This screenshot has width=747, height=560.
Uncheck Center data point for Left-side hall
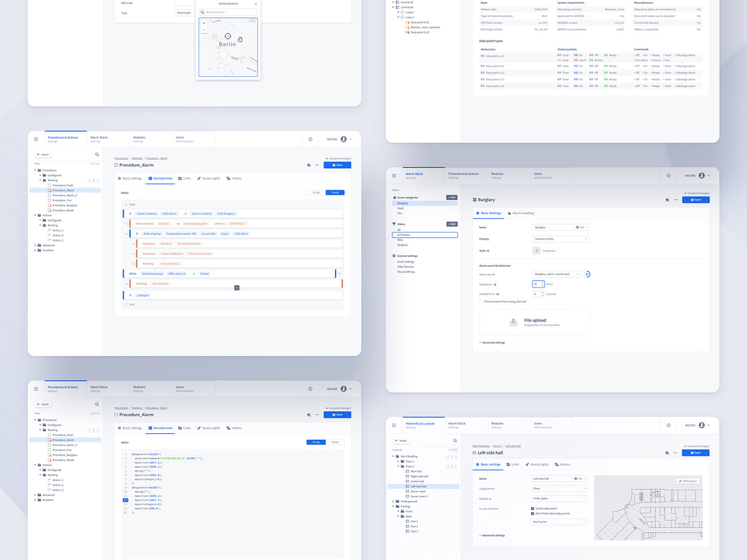pos(532,508)
